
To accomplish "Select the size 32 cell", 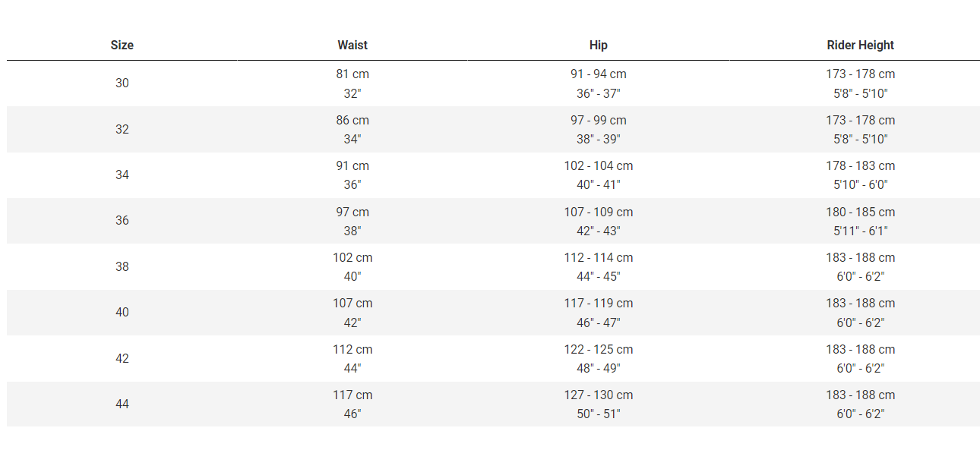I will pos(122,129).
